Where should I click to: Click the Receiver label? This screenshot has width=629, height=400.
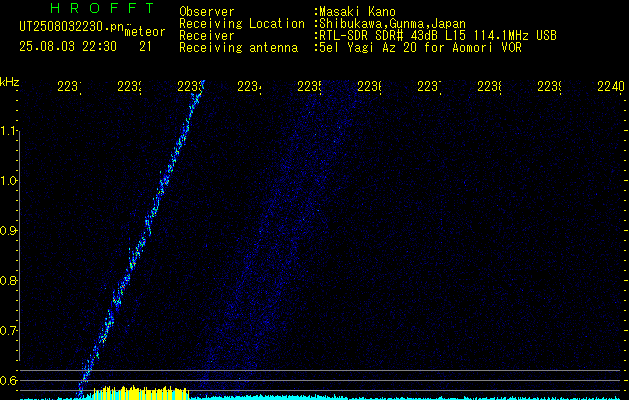(x=207, y=36)
